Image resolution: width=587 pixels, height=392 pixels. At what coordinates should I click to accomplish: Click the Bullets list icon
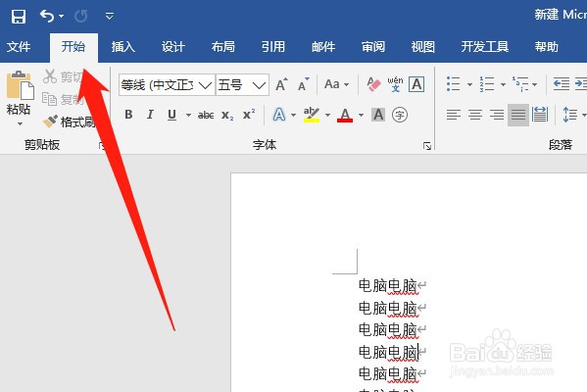(x=454, y=84)
